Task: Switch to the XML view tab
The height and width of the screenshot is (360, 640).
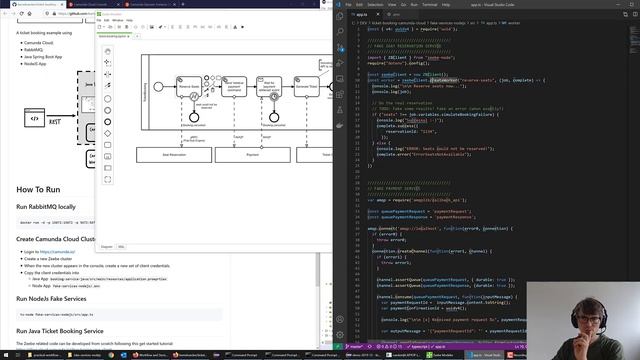Action: tap(121, 247)
